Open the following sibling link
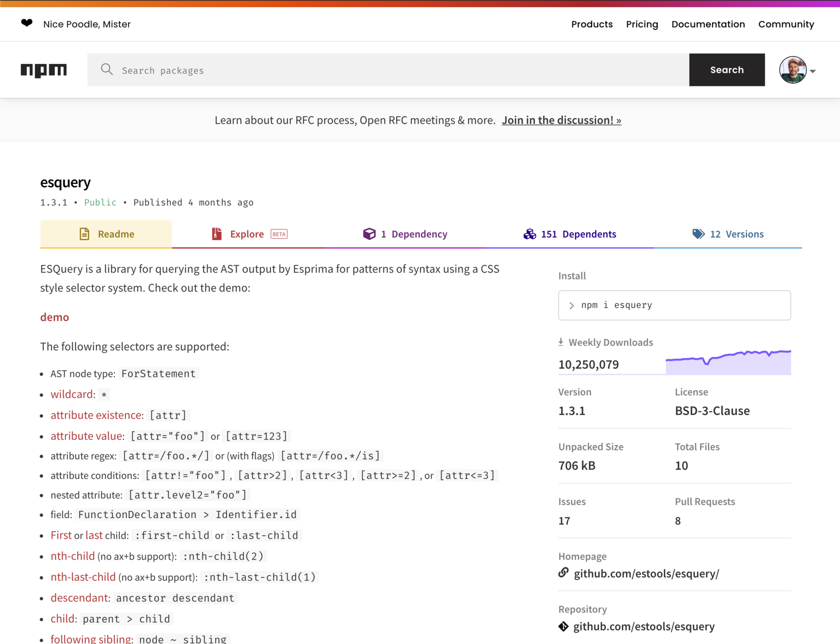Viewport: 840px width, 644px height. coord(91,639)
